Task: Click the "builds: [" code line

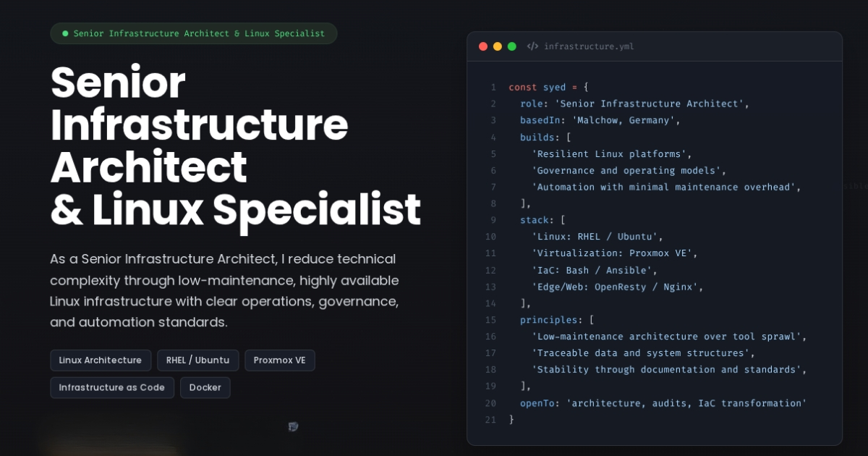Action: tap(545, 137)
